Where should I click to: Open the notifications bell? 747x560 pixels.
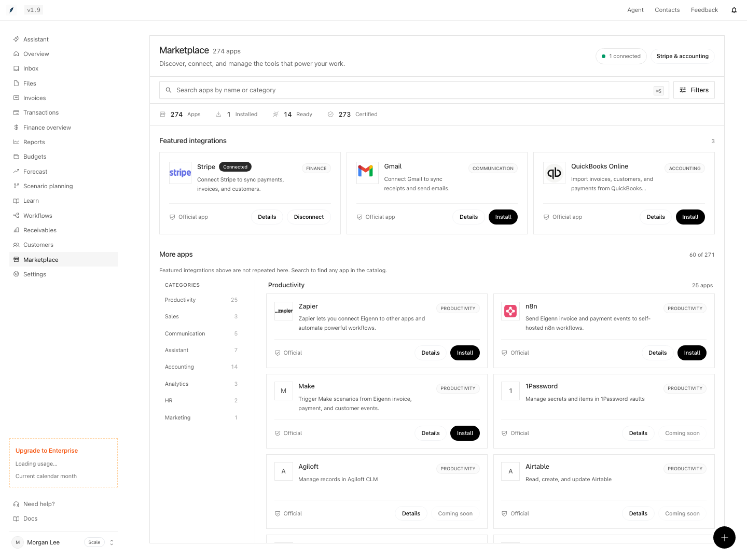click(734, 10)
